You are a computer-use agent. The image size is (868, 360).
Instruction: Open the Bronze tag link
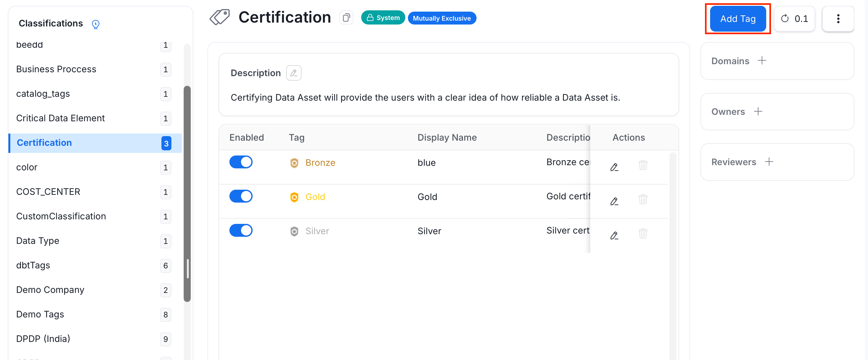tap(320, 163)
